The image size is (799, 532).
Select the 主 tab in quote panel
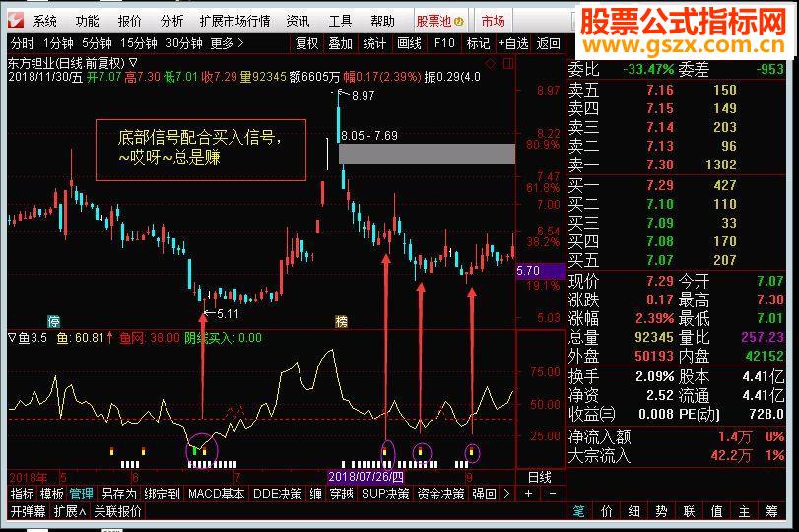[744, 511]
